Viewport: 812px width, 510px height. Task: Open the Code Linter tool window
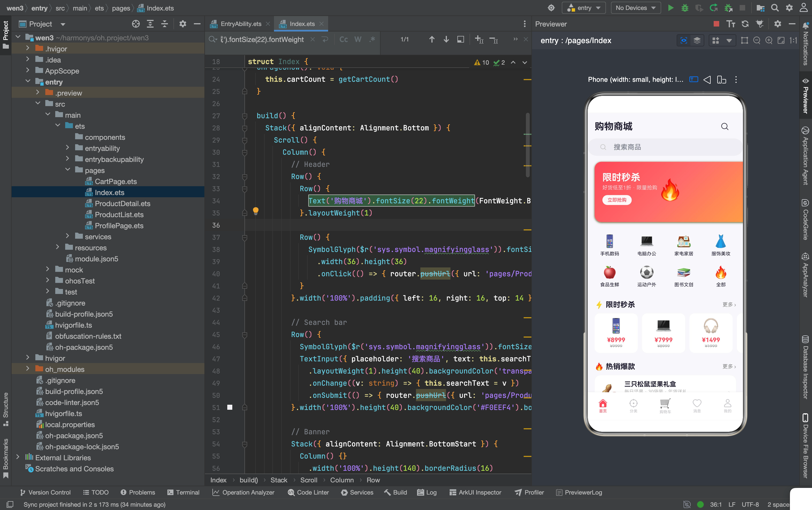[x=308, y=492]
